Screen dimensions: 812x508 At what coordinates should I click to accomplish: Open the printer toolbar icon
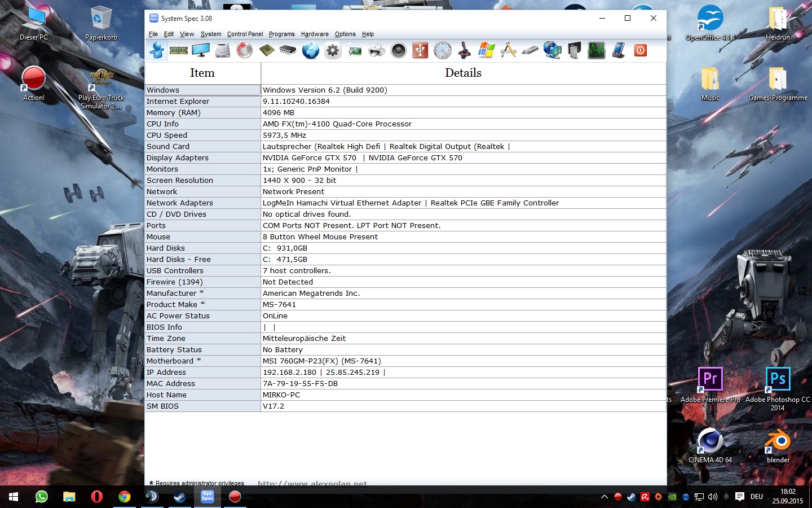click(377, 50)
